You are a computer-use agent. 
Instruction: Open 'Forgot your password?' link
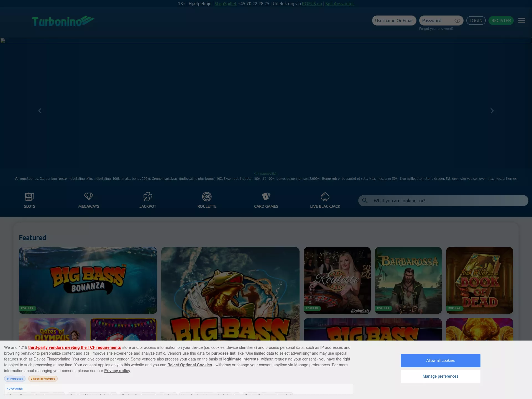click(436, 29)
